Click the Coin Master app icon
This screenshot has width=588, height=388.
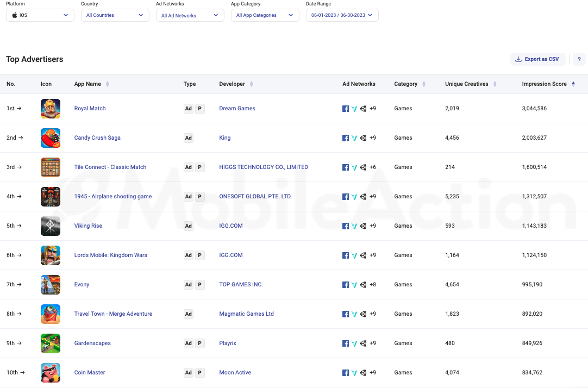[50, 373]
